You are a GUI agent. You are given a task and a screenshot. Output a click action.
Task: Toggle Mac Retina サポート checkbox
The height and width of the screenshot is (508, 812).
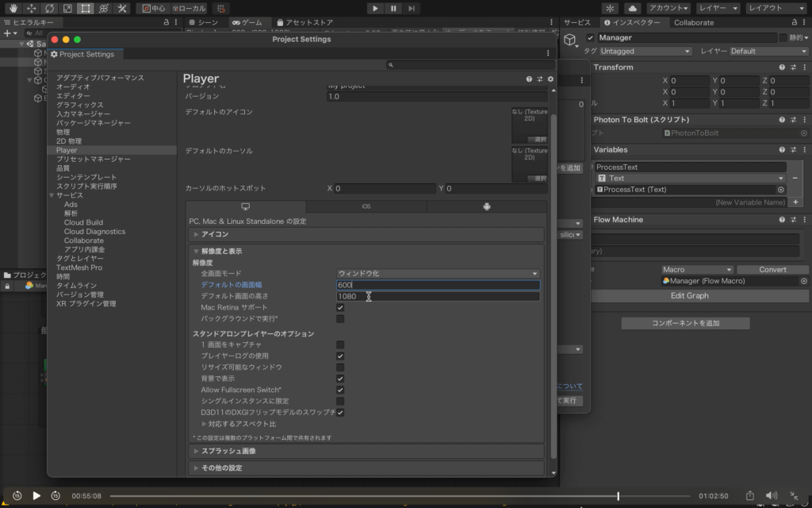tap(340, 307)
